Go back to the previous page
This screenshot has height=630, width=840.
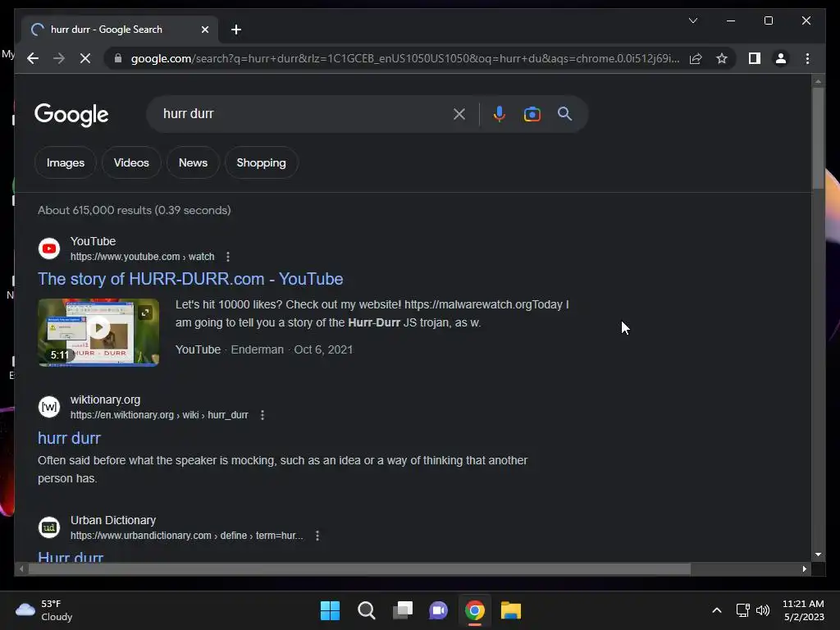(33, 58)
